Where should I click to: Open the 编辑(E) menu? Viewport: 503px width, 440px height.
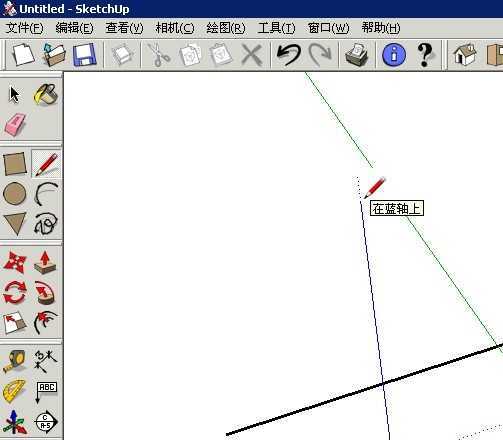coord(74,28)
